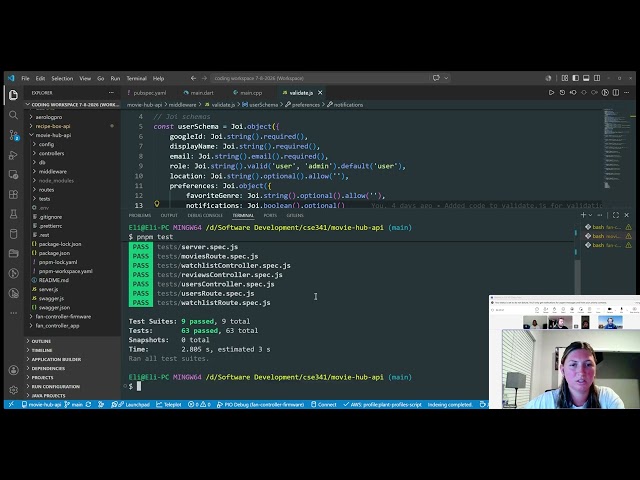Open the File menu

[25, 78]
